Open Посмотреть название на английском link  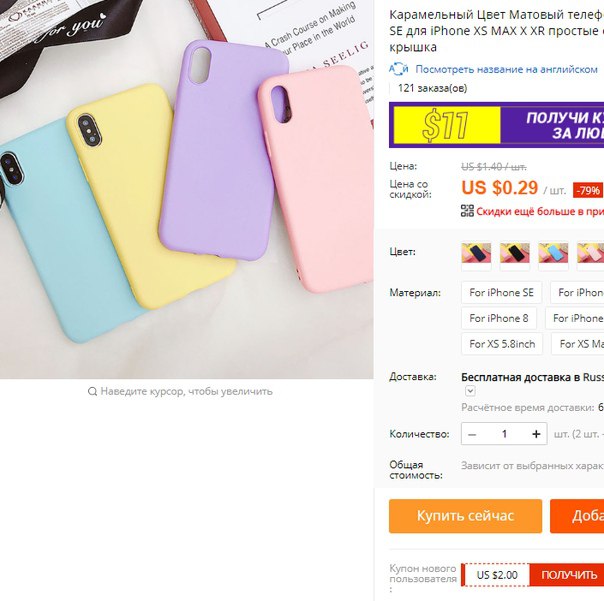coord(506,69)
